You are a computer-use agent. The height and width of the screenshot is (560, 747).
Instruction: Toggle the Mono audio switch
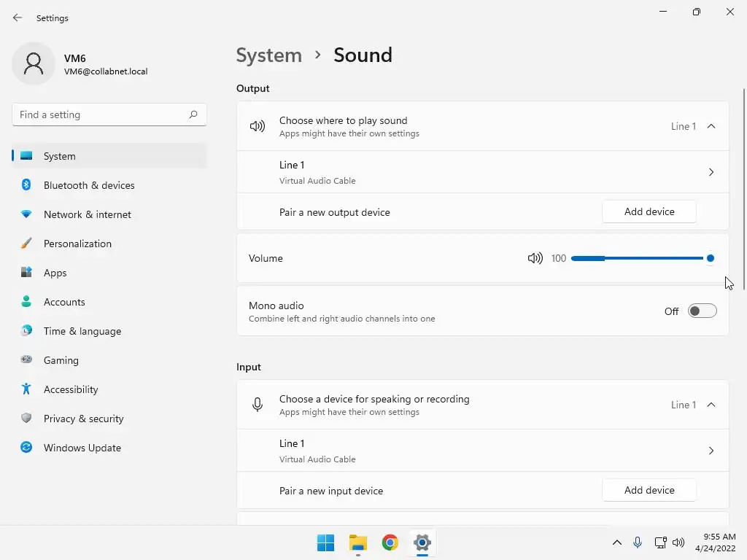[x=702, y=311]
